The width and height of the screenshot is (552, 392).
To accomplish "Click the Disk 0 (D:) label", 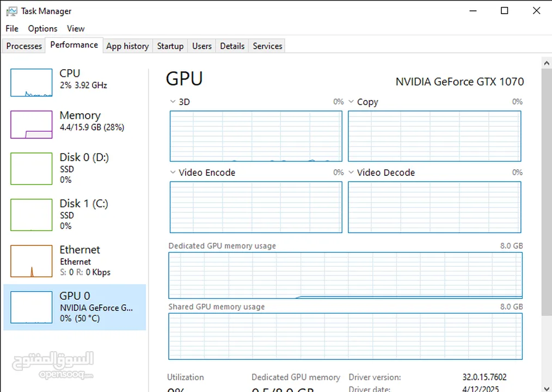I will (x=84, y=157).
